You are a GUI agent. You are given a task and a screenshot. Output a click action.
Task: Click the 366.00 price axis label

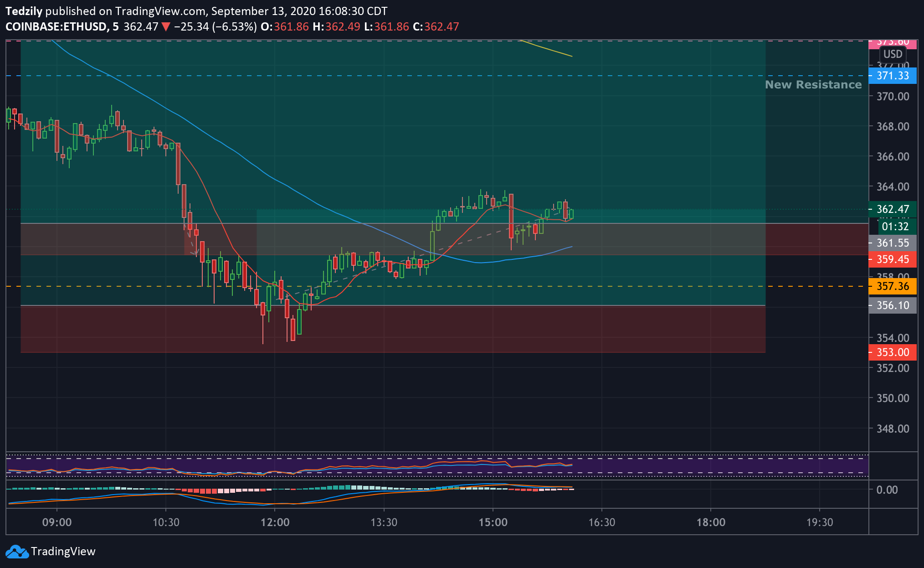click(x=893, y=156)
